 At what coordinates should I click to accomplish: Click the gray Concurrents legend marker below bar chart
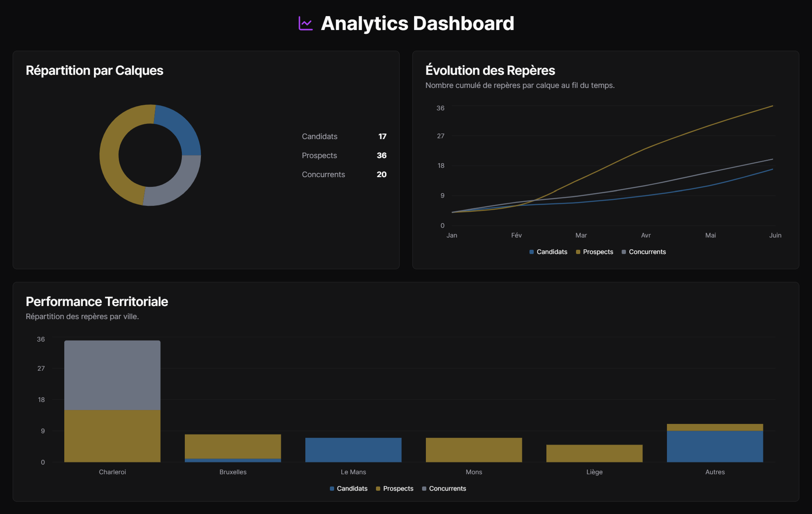(x=424, y=489)
